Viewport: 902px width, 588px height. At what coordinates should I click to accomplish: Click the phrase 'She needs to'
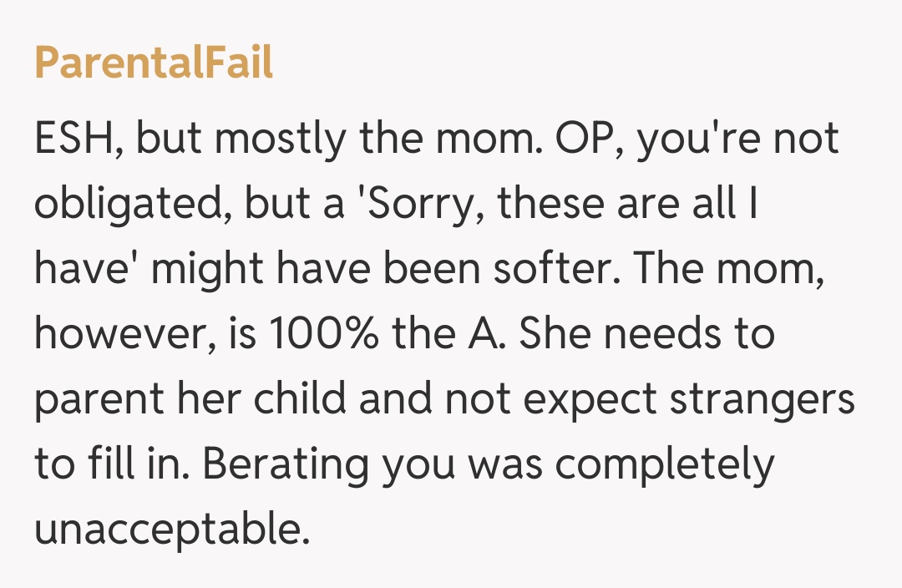(x=650, y=334)
